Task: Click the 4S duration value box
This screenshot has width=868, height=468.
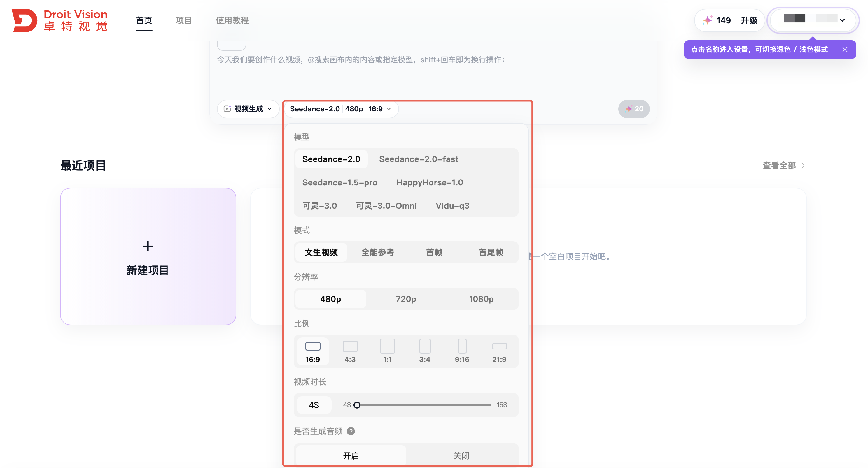Action: (x=314, y=405)
